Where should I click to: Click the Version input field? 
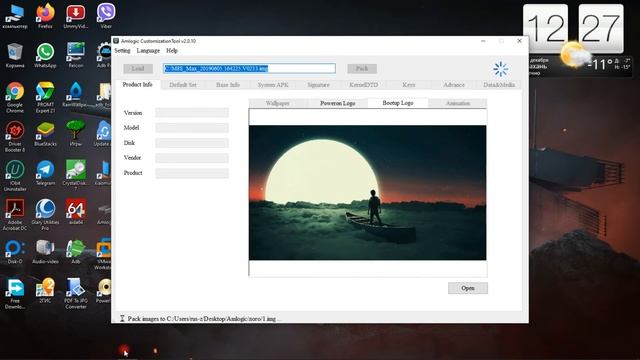coord(192,113)
